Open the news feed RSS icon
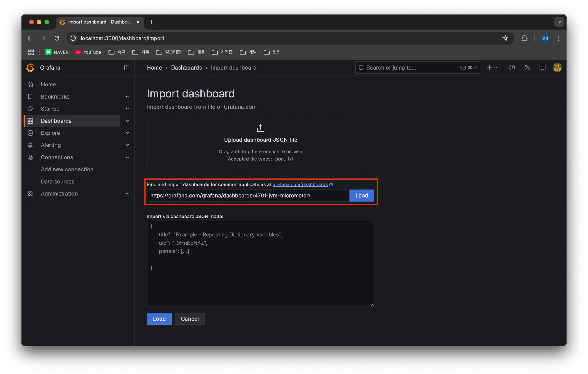The image size is (588, 374). [x=527, y=68]
